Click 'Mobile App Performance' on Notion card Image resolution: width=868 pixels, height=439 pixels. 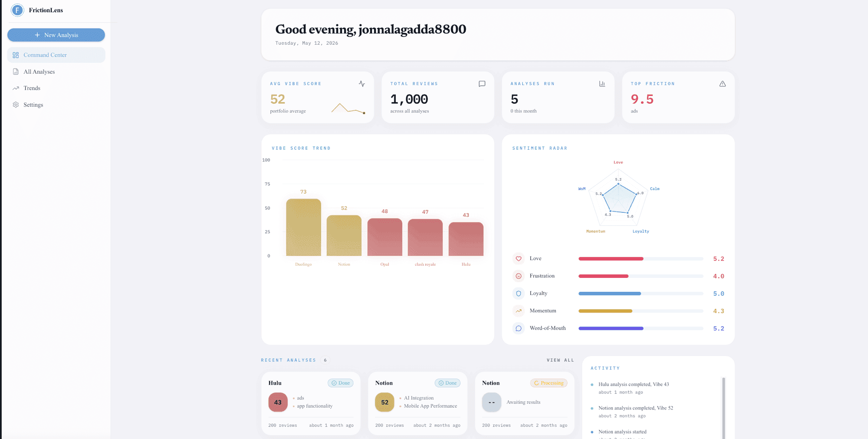pos(431,406)
